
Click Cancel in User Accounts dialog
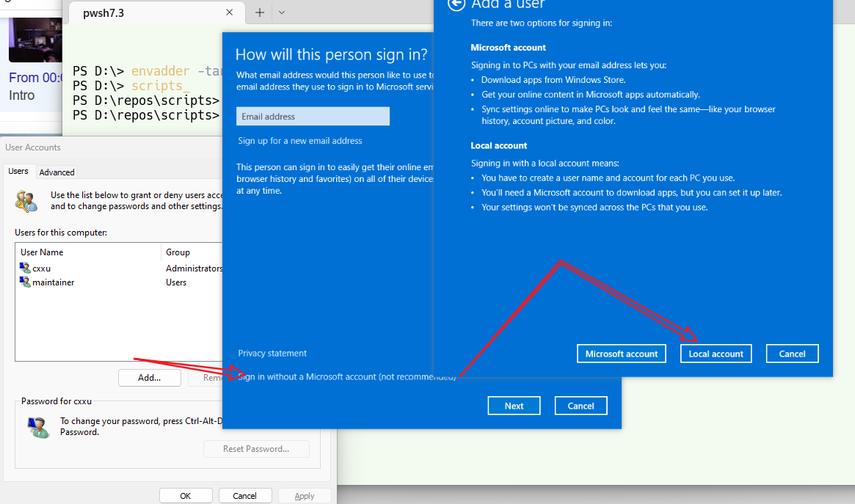click(244, 496)
